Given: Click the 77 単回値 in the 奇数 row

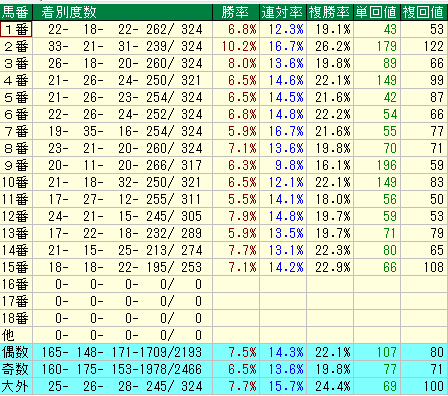Looking at the screenshot, I should (390, 369).
